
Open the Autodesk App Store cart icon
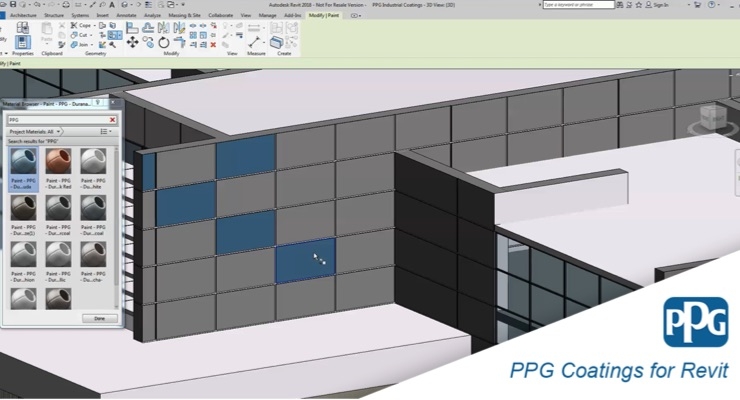pos(698,5)
